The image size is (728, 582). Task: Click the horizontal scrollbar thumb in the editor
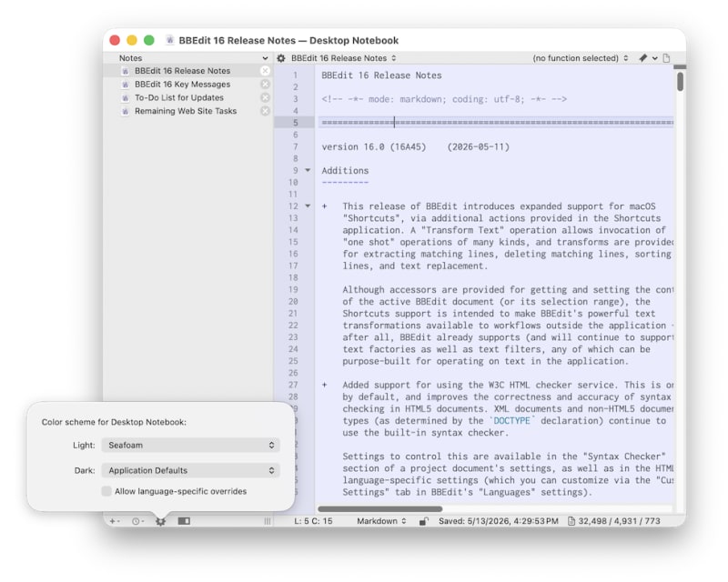coord(379,508)
